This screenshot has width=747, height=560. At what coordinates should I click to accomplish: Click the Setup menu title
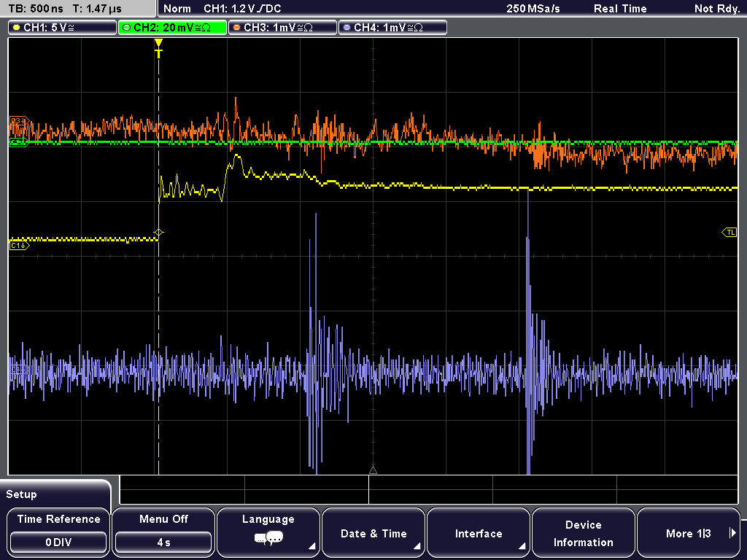21,494
